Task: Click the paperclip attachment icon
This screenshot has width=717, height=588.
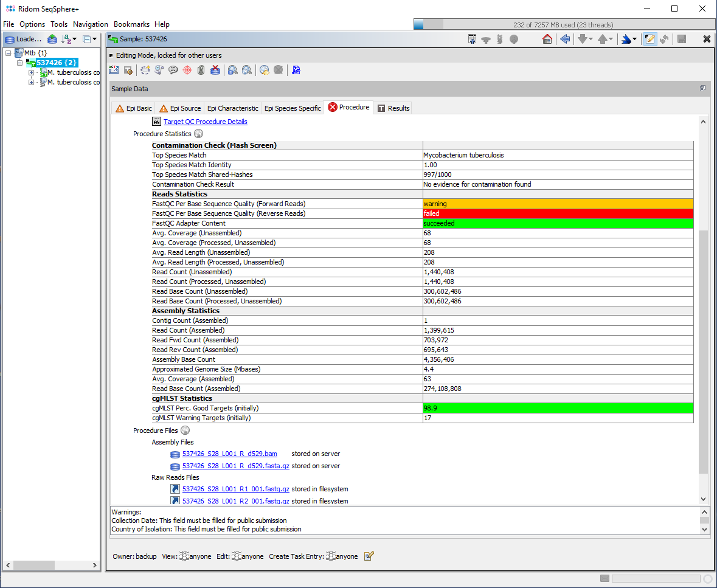Action: click(x=201, y=70)
